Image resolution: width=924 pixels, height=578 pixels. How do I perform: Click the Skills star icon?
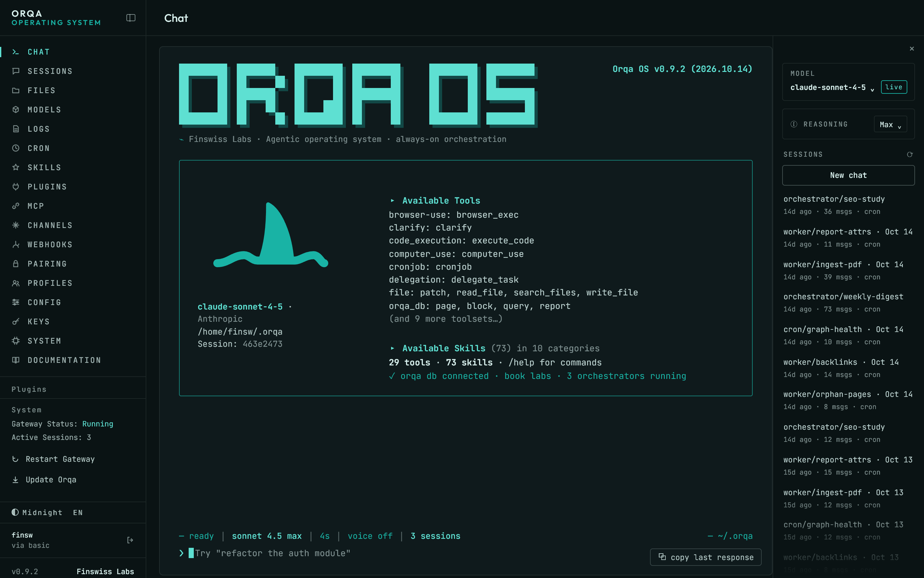click(x=16, y=167)
